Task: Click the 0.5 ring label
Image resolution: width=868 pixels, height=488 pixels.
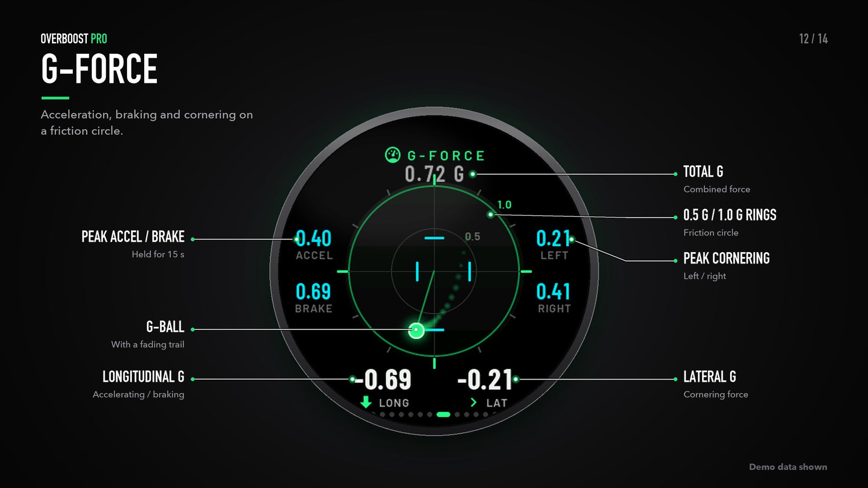Action: click(473, 236)
